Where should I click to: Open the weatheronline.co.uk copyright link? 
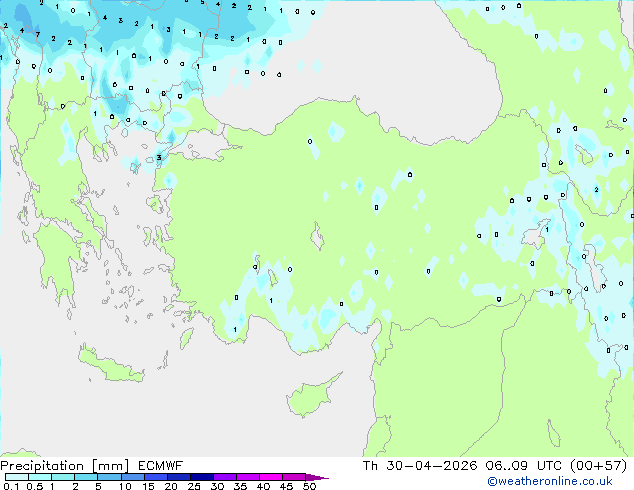[550, 481]
